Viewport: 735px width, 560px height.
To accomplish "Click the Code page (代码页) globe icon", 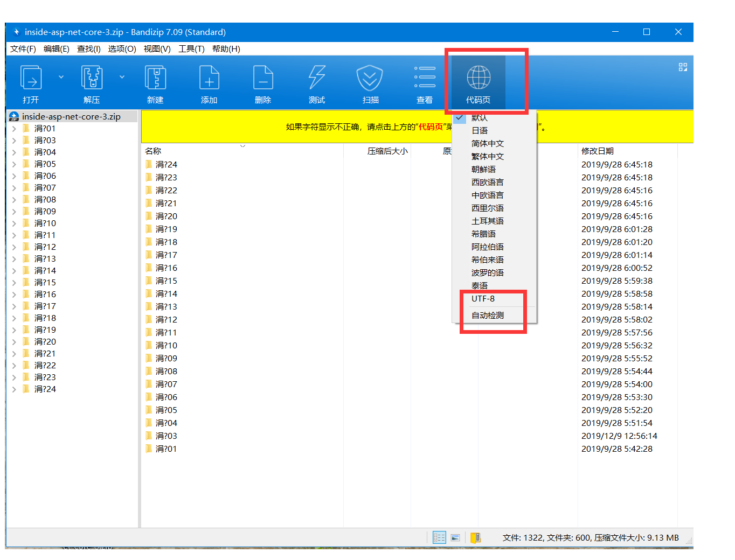I will (x=479, y=78).
